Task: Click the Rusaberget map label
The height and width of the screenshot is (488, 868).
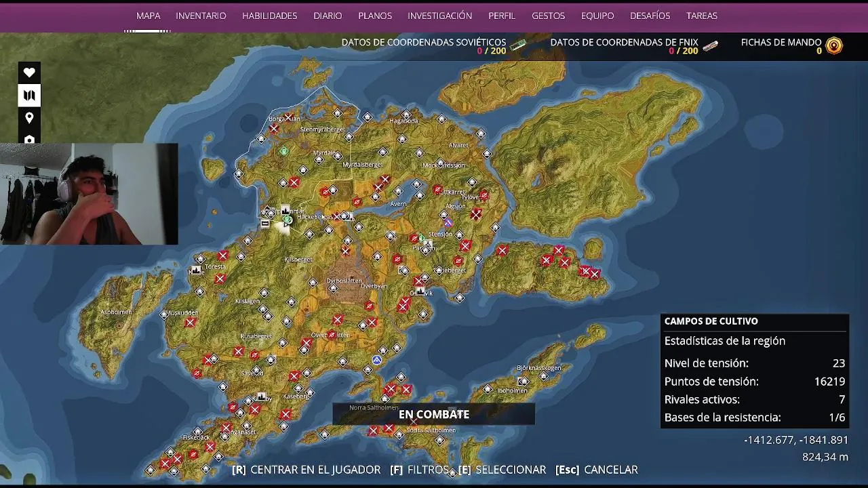Action: (256, 336)
